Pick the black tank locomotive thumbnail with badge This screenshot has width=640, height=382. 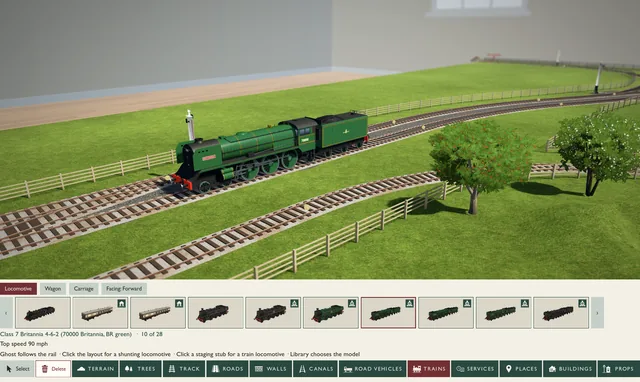click(273, 313)
